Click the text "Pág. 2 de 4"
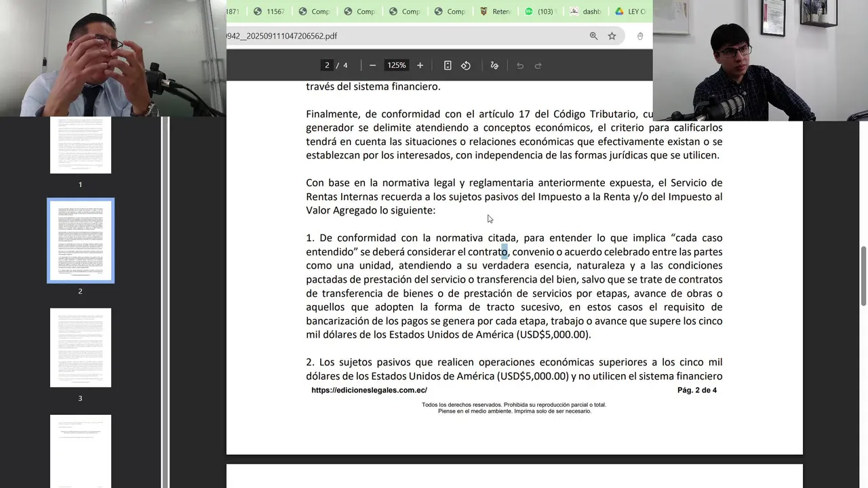The width and height of the screenshot is (868, 488). coord(696,390)
